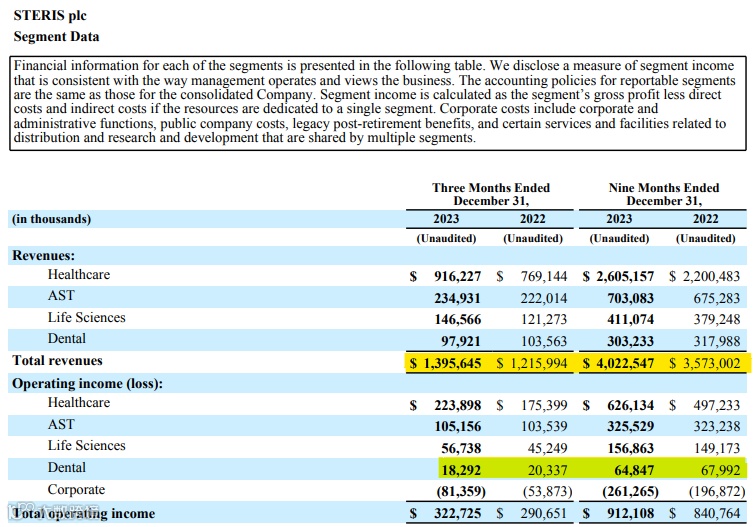
Task: Click the 'Corporate' row label
Action: [76, 489]
